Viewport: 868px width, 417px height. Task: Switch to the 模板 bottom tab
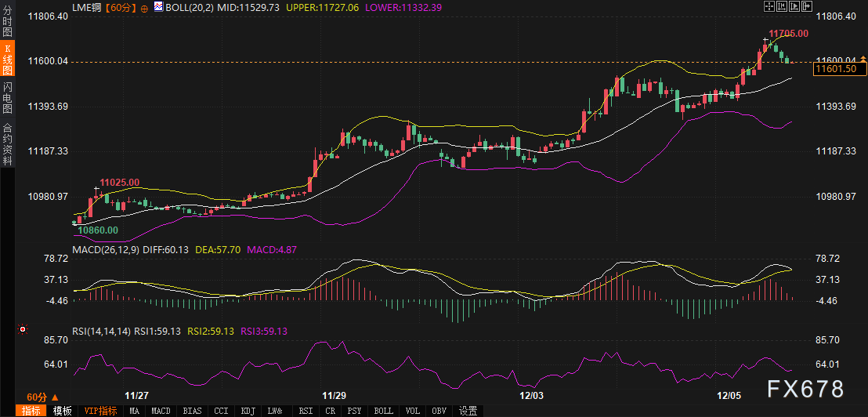pyautogui.click(x=63, y=411)
